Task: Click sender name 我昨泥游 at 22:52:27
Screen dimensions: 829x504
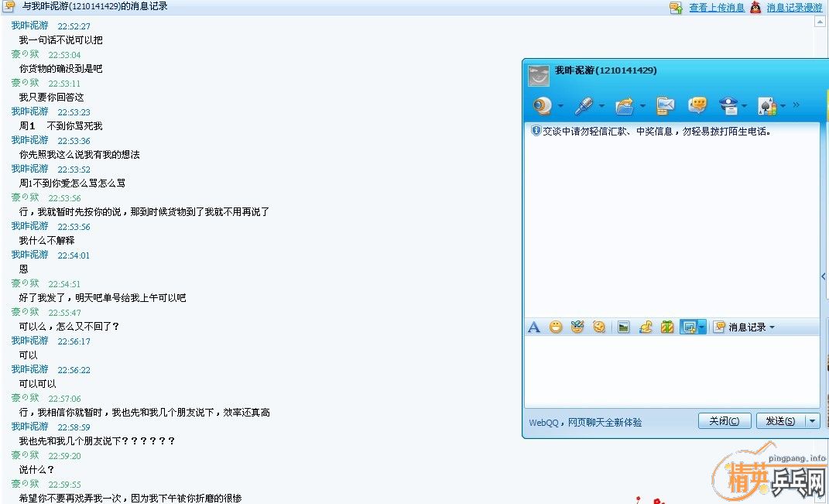Action: (29, 26)
